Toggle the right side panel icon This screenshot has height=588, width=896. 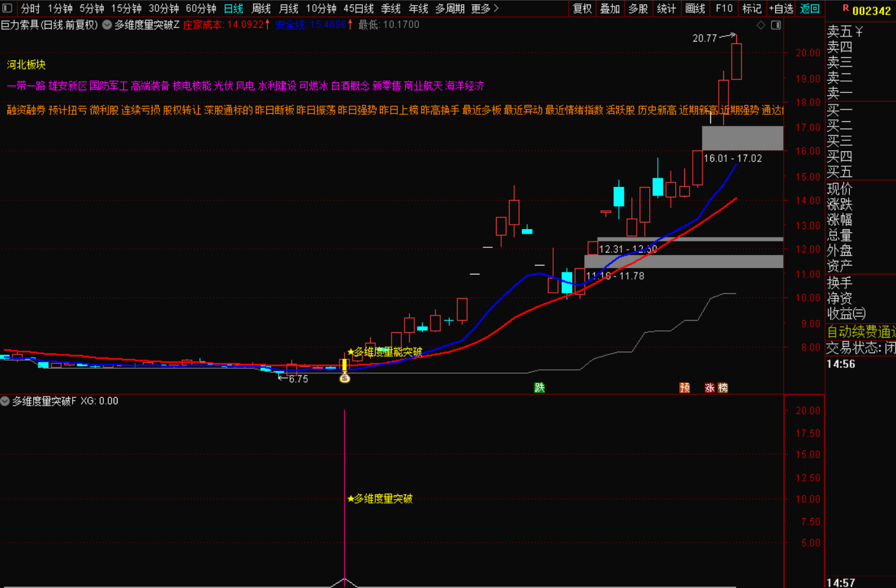pos(775,25)
